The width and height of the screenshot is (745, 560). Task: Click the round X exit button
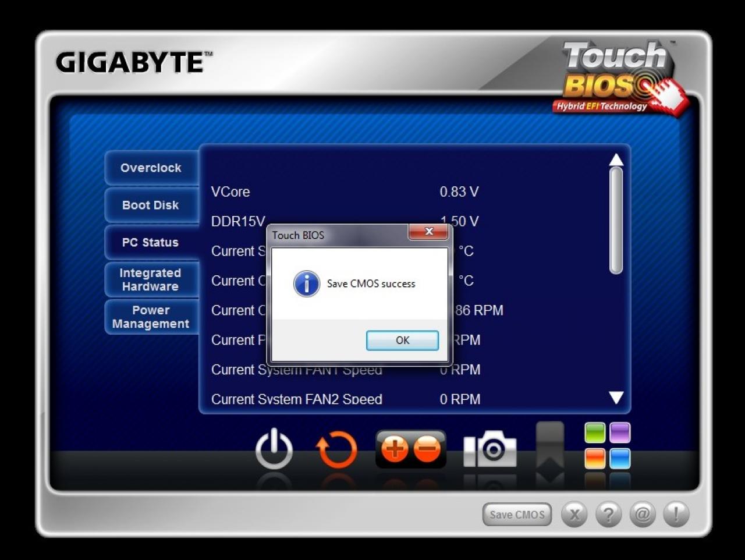[574, 515]
